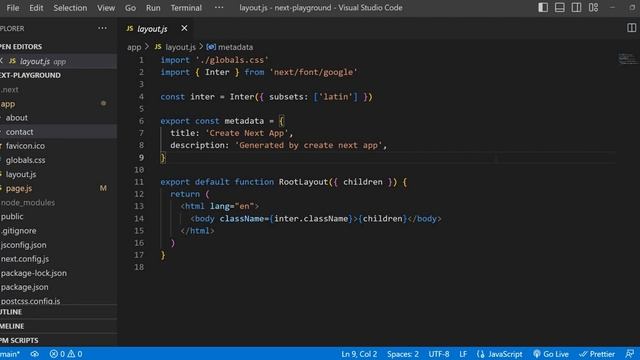Open Customize Layout icon
640x360 pixels.
pos(593,7)
